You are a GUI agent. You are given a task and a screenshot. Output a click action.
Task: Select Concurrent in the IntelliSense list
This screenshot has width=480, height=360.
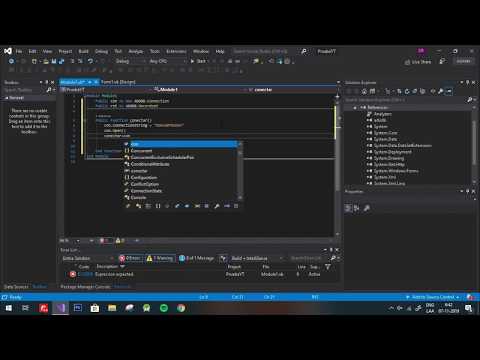[141, 151]
